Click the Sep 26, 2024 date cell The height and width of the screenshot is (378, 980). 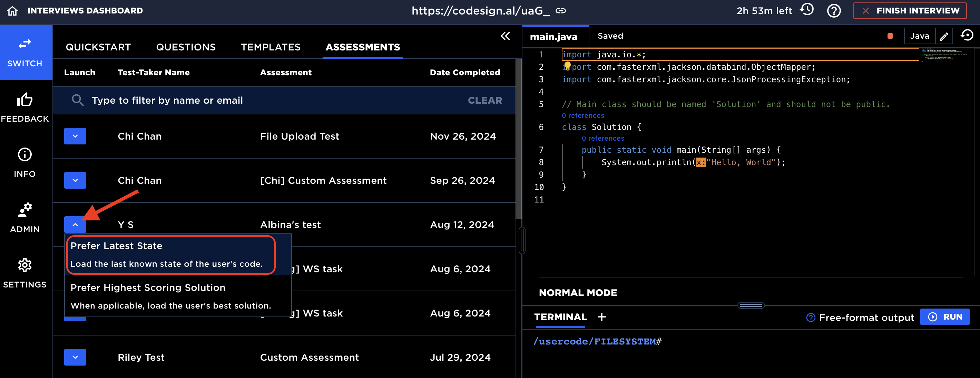pyautogui.click(x=463, y=180)
